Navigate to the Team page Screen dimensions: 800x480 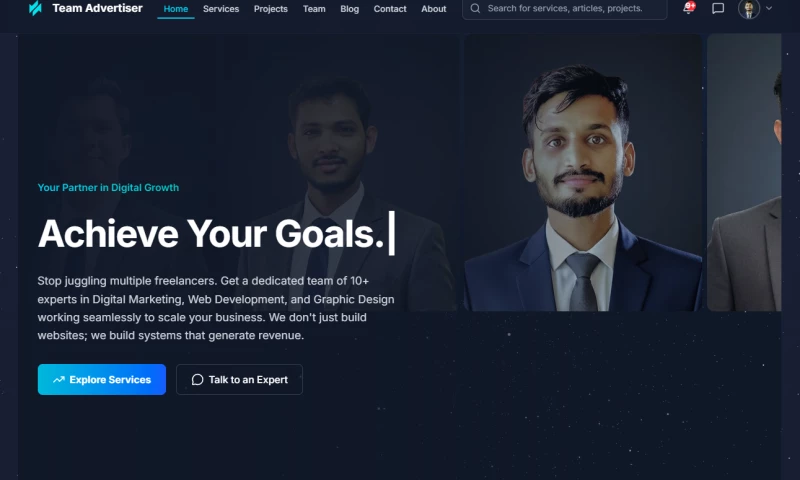[x=314, y=9]
